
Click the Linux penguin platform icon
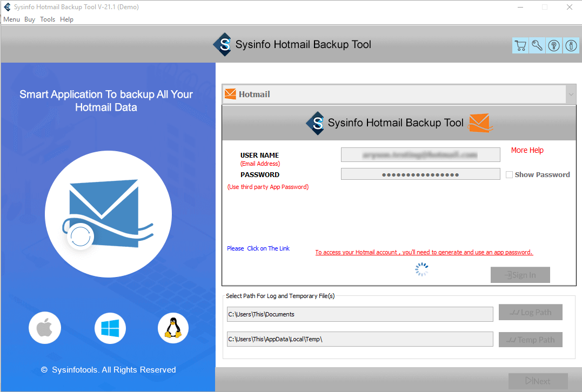pos(173,328)
